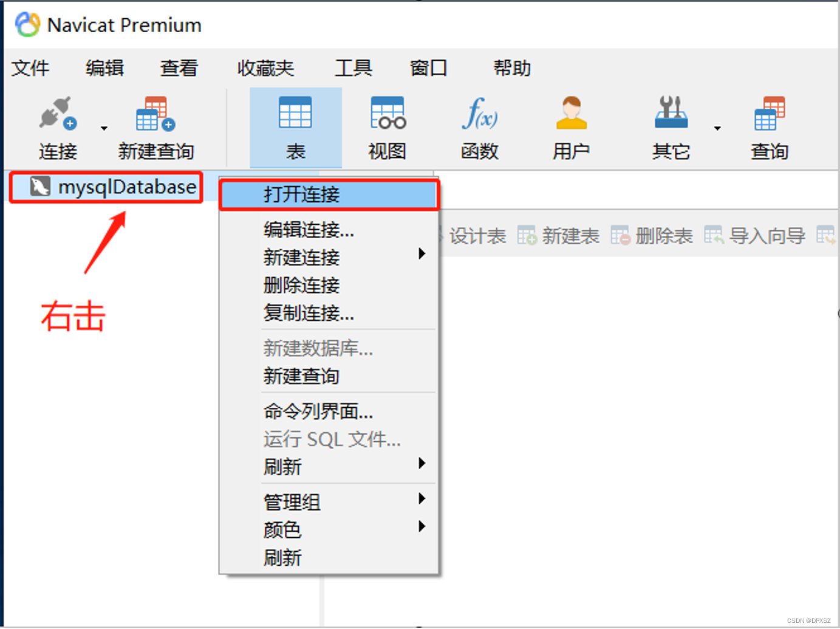The image size is (840, 629).
Task: Expand Manage Group (管理组) submenu
Action: 329,502
